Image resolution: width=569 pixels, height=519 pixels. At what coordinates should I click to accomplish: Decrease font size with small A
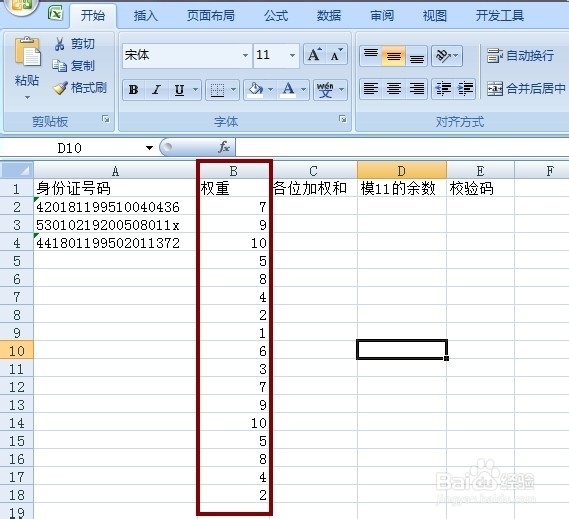point(336,55)
